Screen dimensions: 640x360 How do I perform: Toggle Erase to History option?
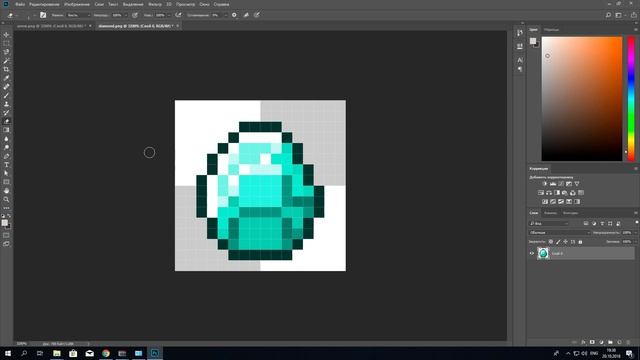pos(246,15)
